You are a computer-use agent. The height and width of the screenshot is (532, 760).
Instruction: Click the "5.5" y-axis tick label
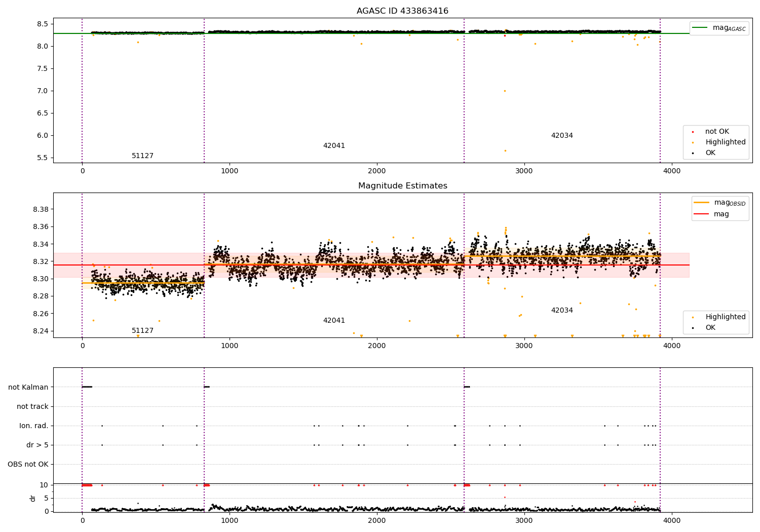tap(43, 158)
